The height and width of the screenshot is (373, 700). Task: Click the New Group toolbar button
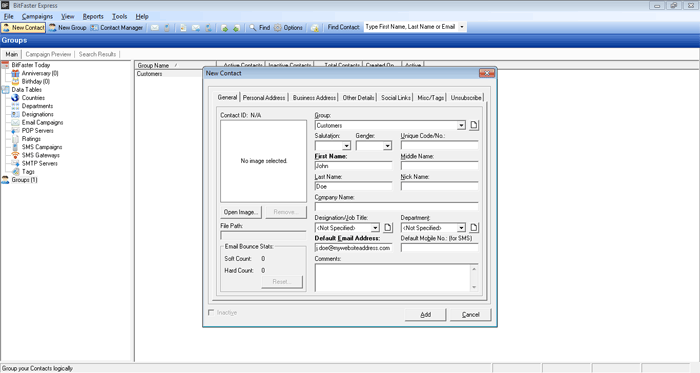67,28
